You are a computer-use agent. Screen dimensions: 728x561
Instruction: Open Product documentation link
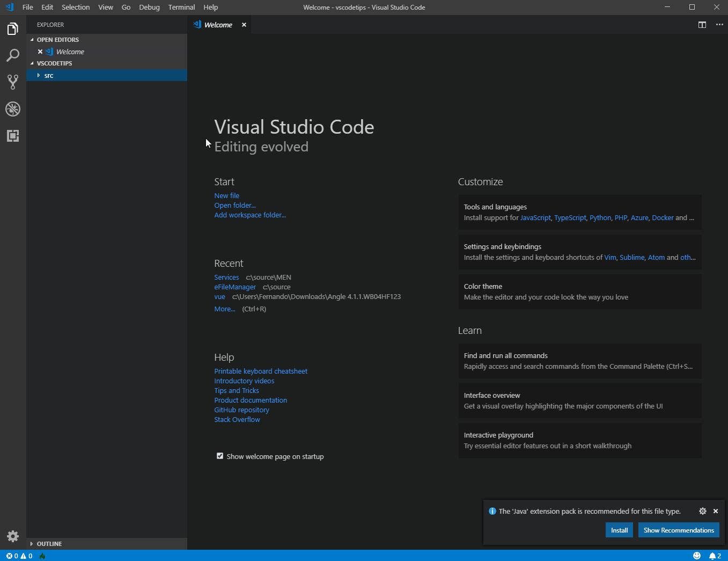click(251, 400)
